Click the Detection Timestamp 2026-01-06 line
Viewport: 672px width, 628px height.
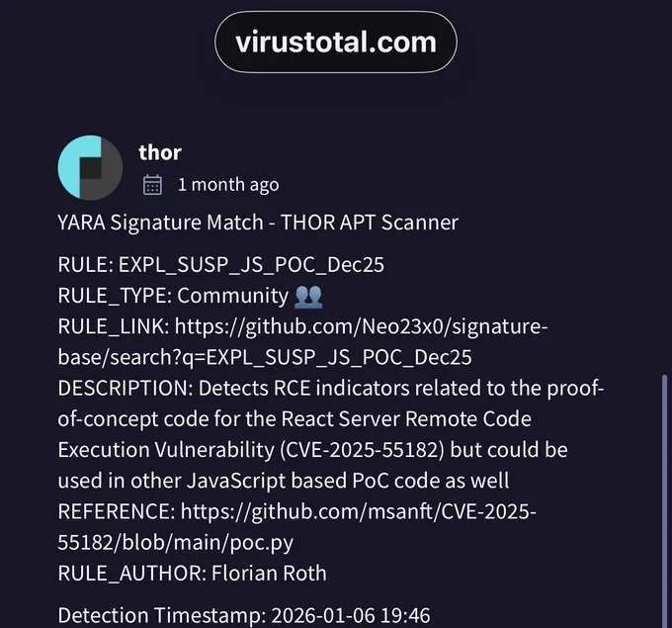[x=244, y=615]
